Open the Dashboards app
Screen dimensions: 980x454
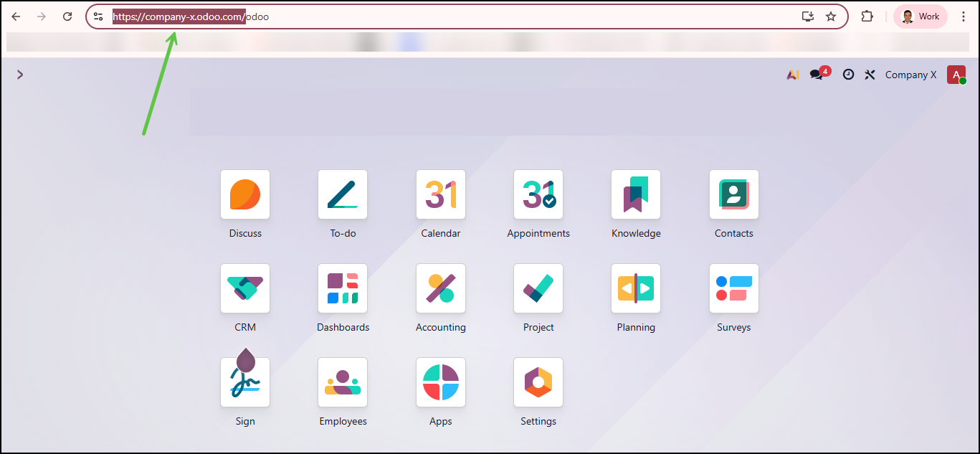[343, 288]
